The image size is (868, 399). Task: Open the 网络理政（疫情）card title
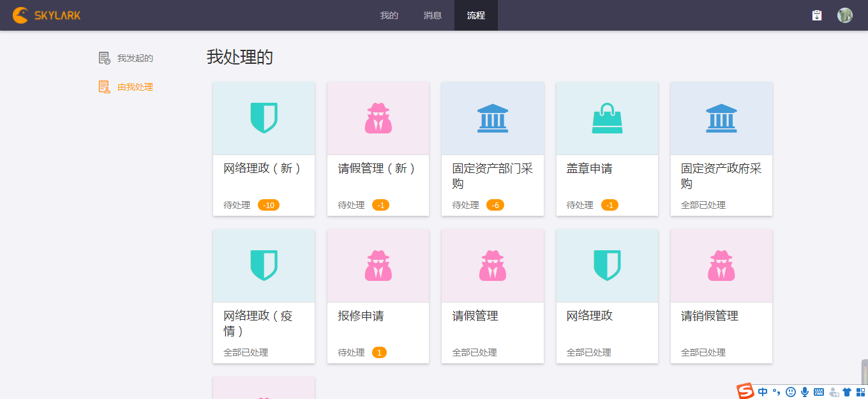click(x=258, y=324)
